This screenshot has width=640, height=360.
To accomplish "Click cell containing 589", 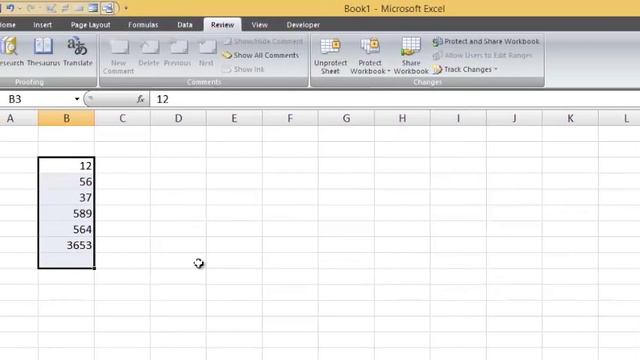I will [66, 213].
